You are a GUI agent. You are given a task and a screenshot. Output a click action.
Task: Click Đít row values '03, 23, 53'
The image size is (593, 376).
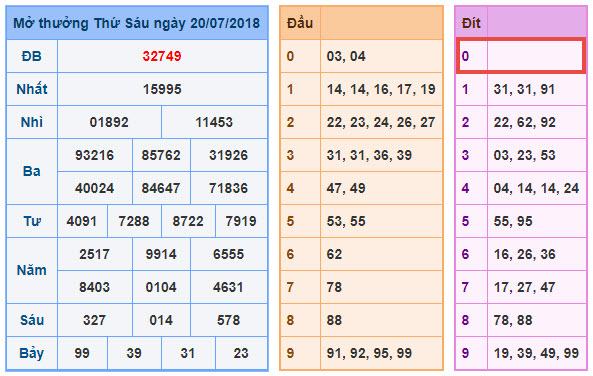coord(524,155)
